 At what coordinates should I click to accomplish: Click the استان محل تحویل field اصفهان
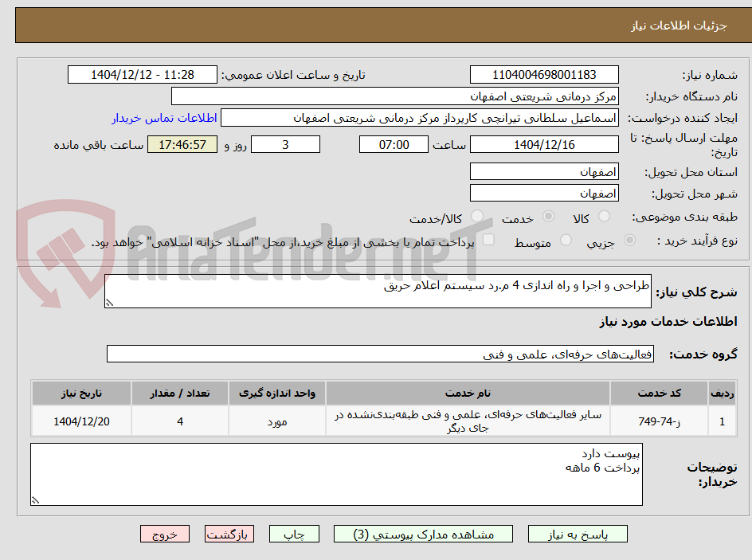(544, 171)
